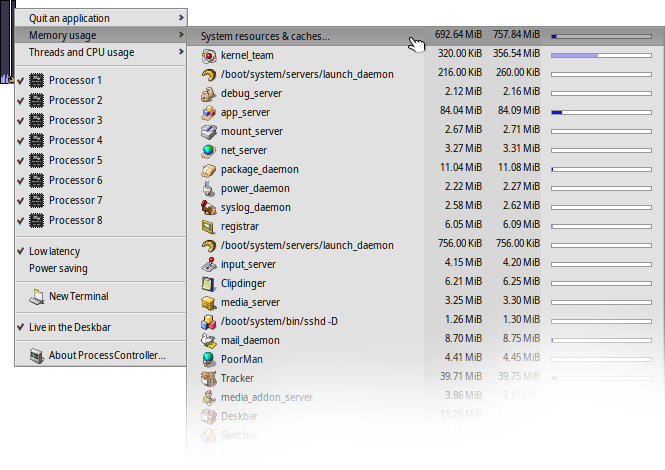Click the media_server icon
Viewport: 665px width, 470px height.
click(x=208, y=302)
